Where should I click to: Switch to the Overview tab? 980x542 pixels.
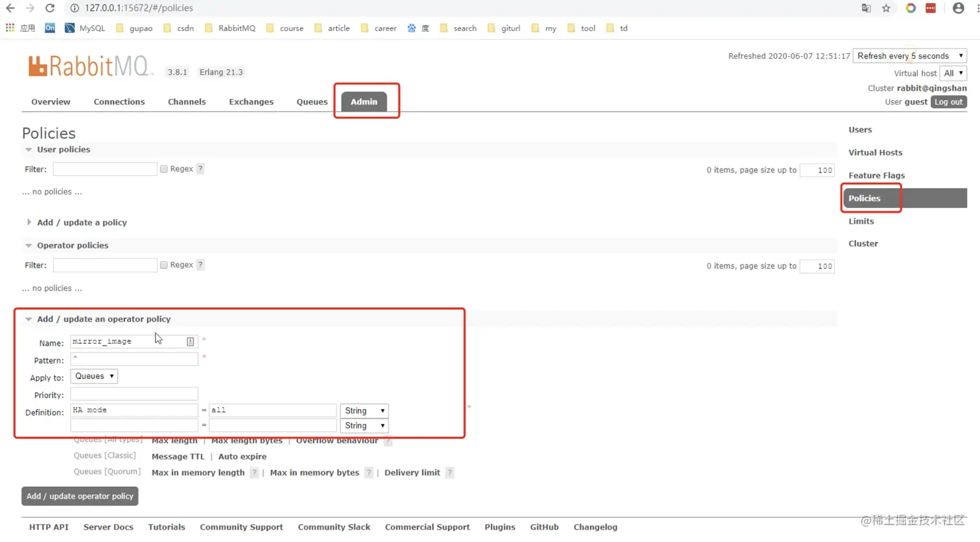click(51, 102)
